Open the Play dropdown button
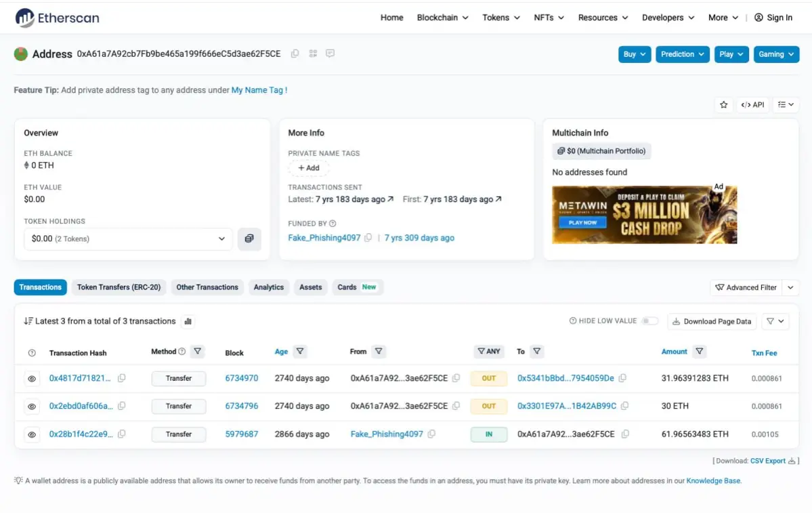812x513 pixels. [731, 54]
